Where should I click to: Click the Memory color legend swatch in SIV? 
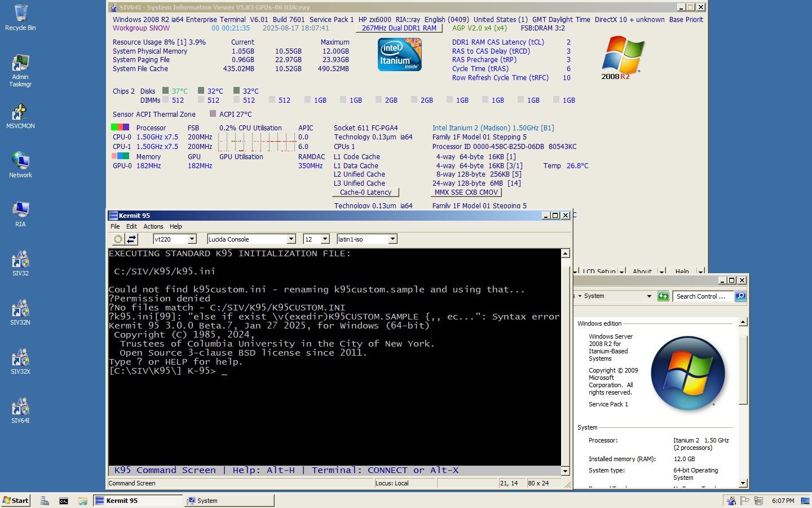[120, 156]
